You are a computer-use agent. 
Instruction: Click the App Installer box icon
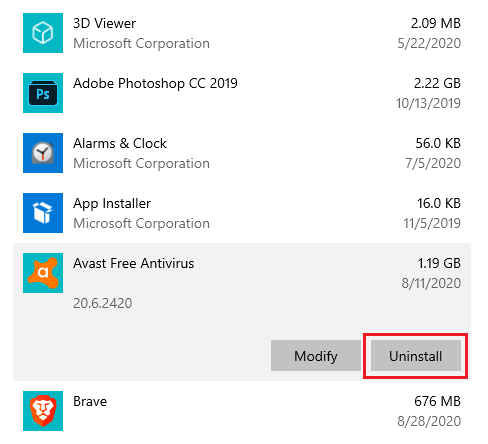(43, 213)
